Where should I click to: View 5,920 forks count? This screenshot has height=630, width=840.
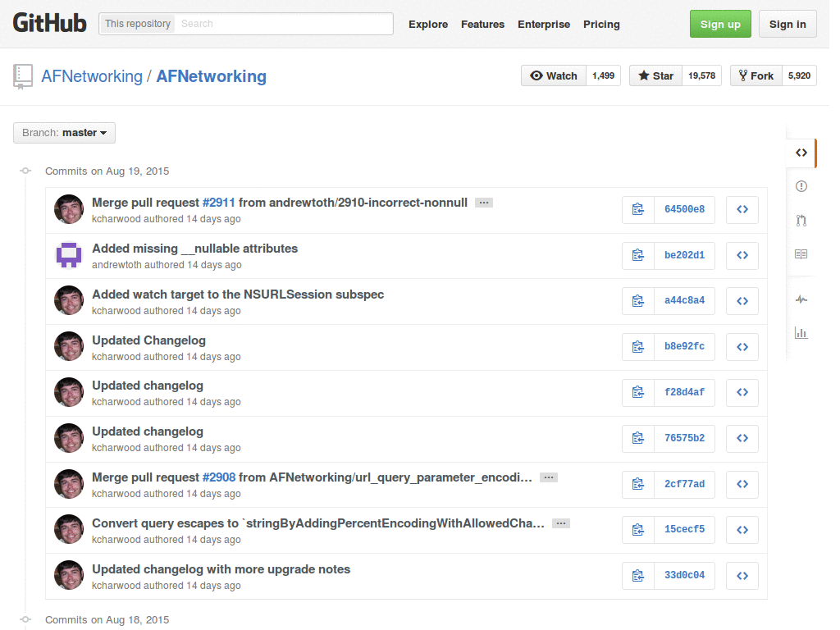coord(799,75)
